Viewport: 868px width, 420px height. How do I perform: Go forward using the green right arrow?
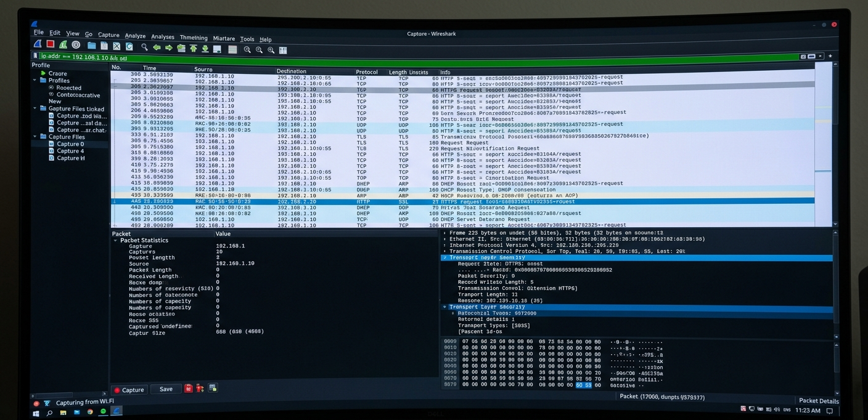coord(168,47)
